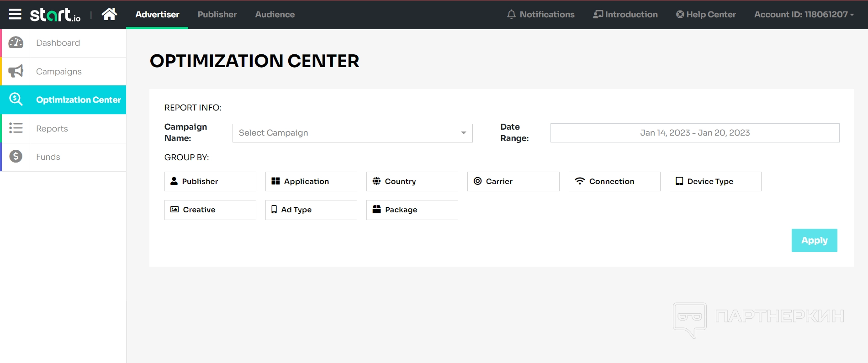Switch to the Publisher tab

[217, 15]
